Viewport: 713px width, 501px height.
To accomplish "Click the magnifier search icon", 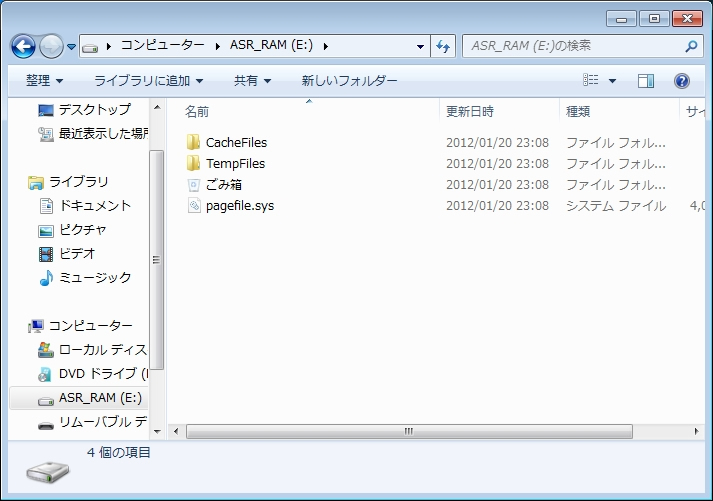I will [691, 46].
